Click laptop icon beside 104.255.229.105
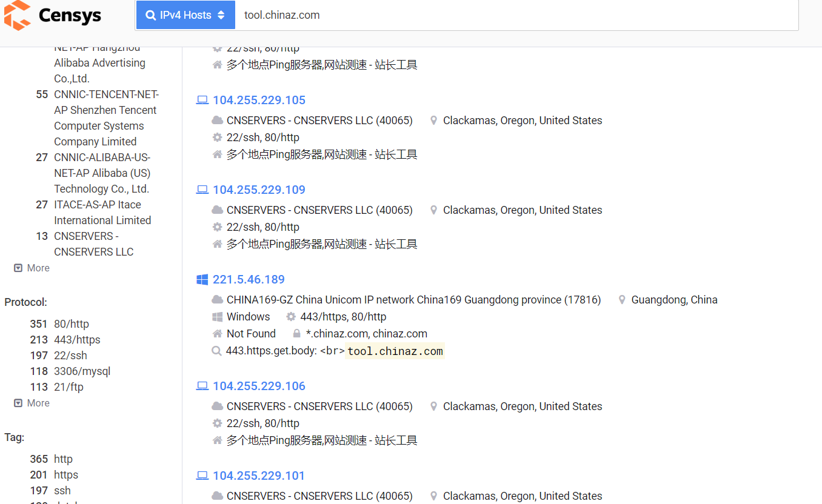The image size is (822, 504). pos(202,101)
